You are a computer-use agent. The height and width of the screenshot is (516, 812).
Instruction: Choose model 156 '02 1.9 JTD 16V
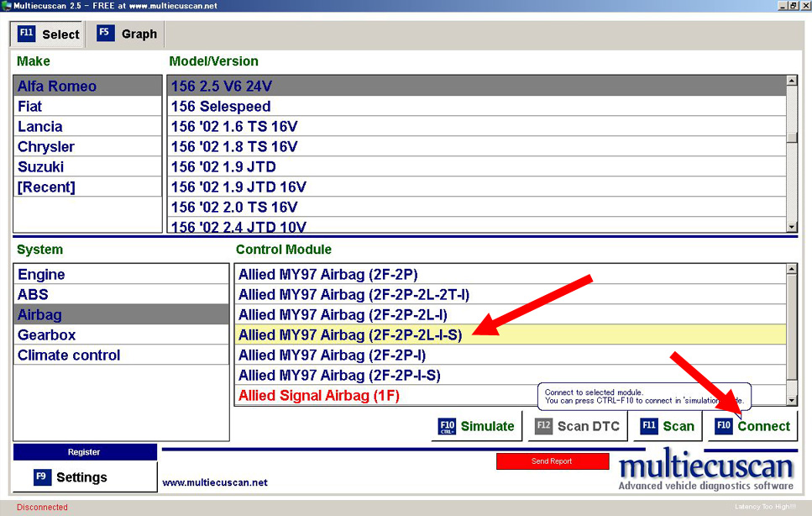point(476,187)
